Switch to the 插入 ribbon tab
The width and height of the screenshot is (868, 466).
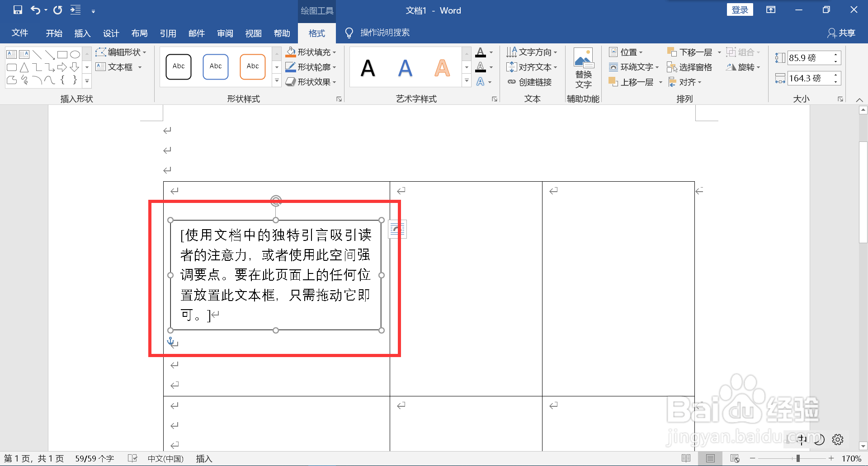[x=82, y=33]
